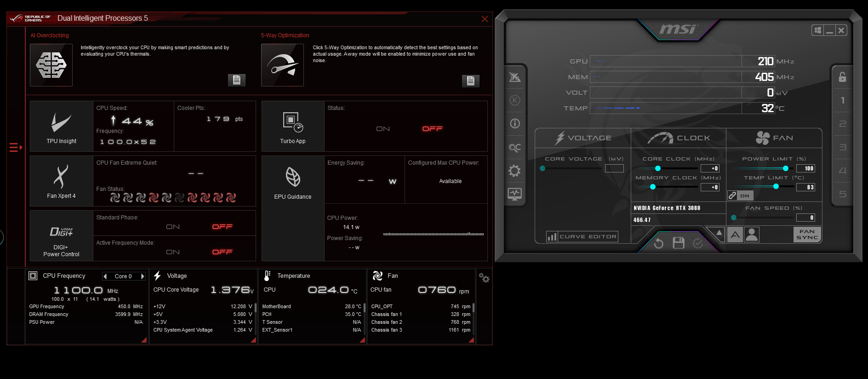The image size is (868, 379).
Task: Open Fan Xpert 4 panel
Action: (x=62, y=181)
